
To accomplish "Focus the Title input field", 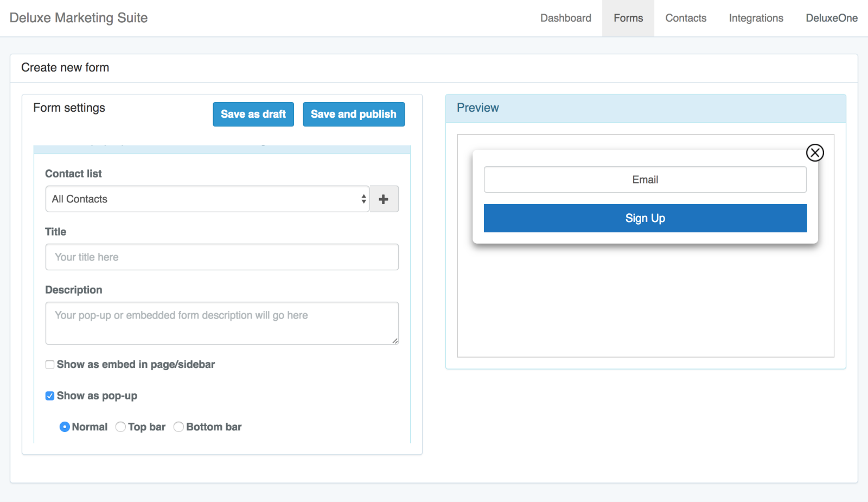I will click(x=222, y=257).
